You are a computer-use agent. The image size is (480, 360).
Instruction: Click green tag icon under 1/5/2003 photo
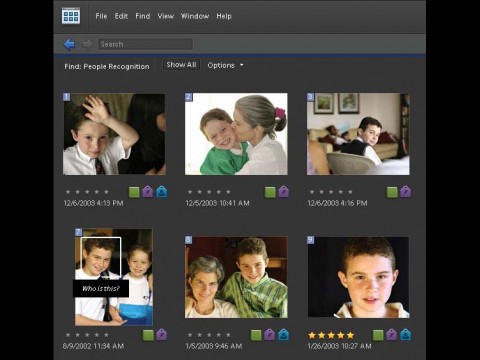(x=256, y=335)
